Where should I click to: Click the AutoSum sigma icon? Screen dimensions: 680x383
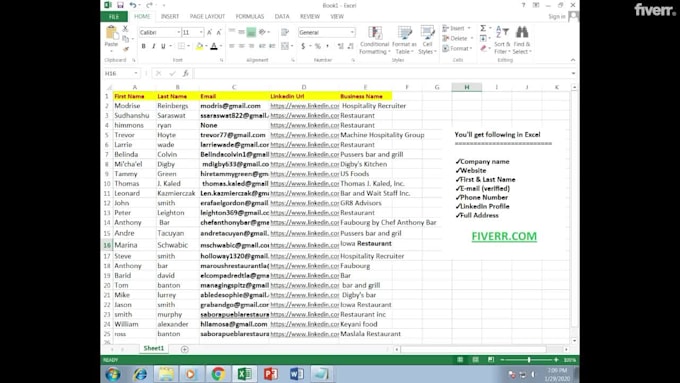(483, 28)
